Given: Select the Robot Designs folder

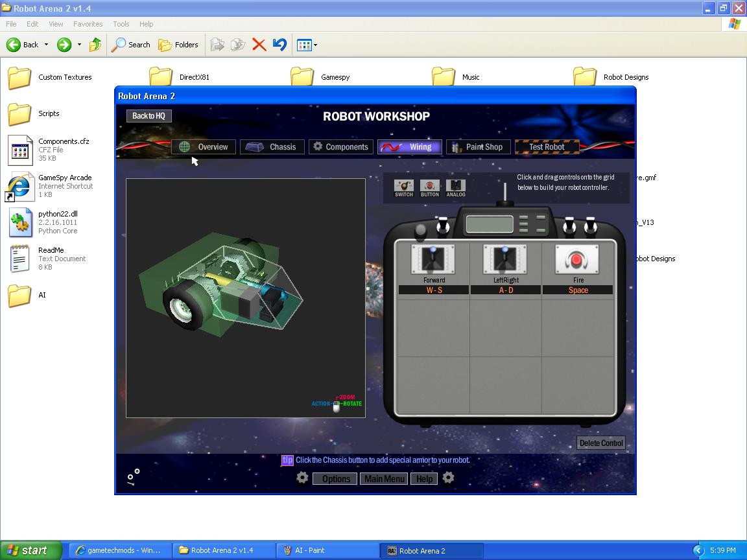Looking at the screenshot, I should point(611,78).
